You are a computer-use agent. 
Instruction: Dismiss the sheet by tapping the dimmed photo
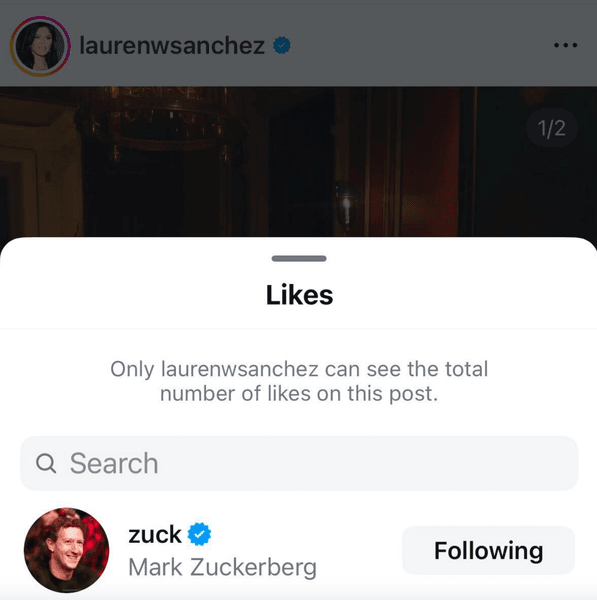point(298,161)
